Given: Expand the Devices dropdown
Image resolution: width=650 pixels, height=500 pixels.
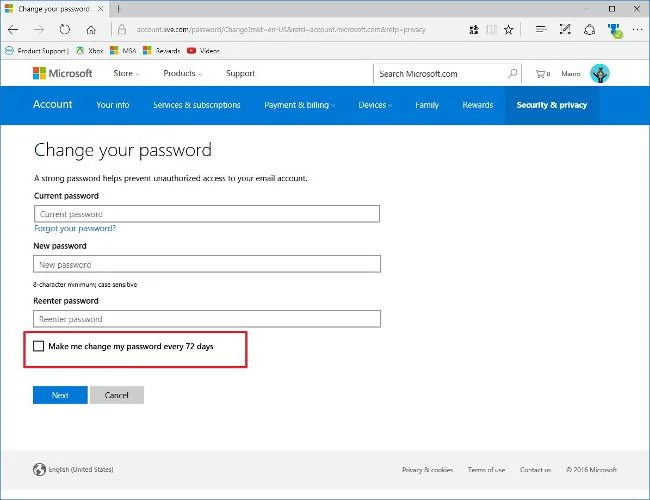Looking at the screenshot, I should coord(375,105).
